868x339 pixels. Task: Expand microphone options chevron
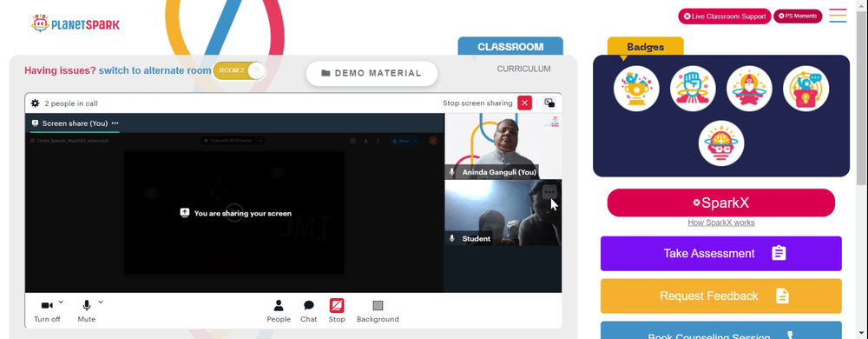[101, 302]
